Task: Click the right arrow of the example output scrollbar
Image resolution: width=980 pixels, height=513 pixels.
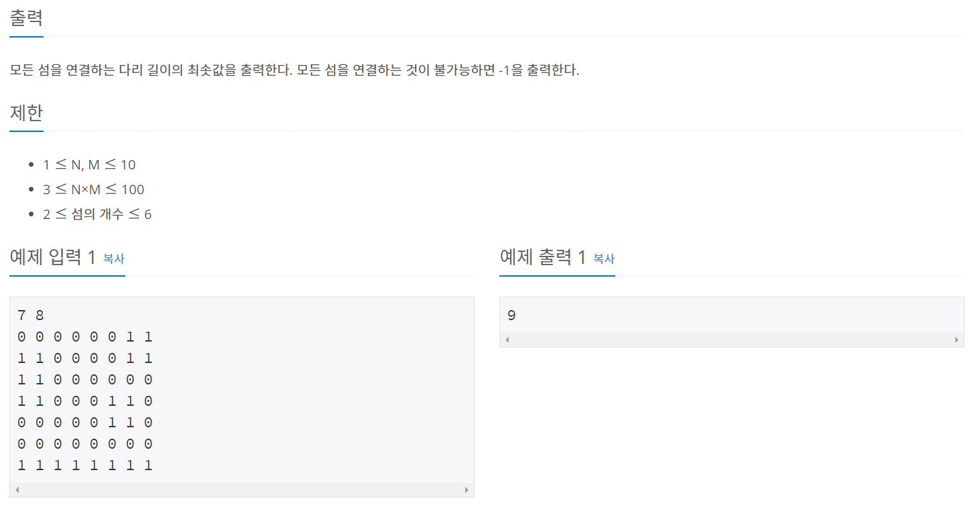Action: click(x=957, y=340)
